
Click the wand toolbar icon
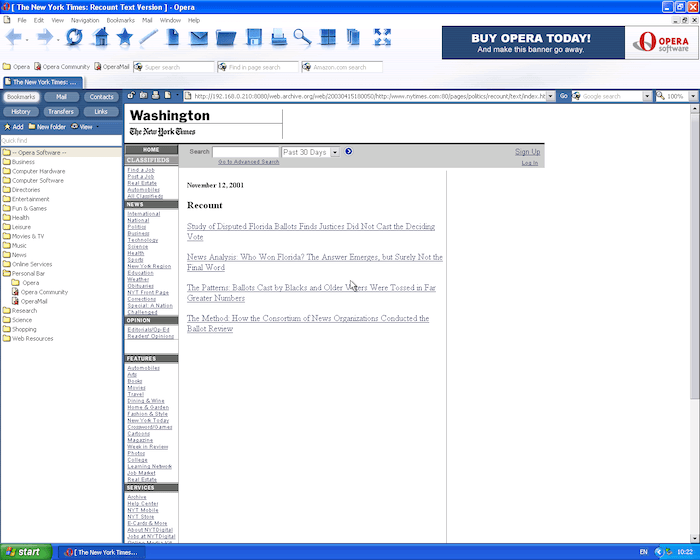click(x=148, y=37)
